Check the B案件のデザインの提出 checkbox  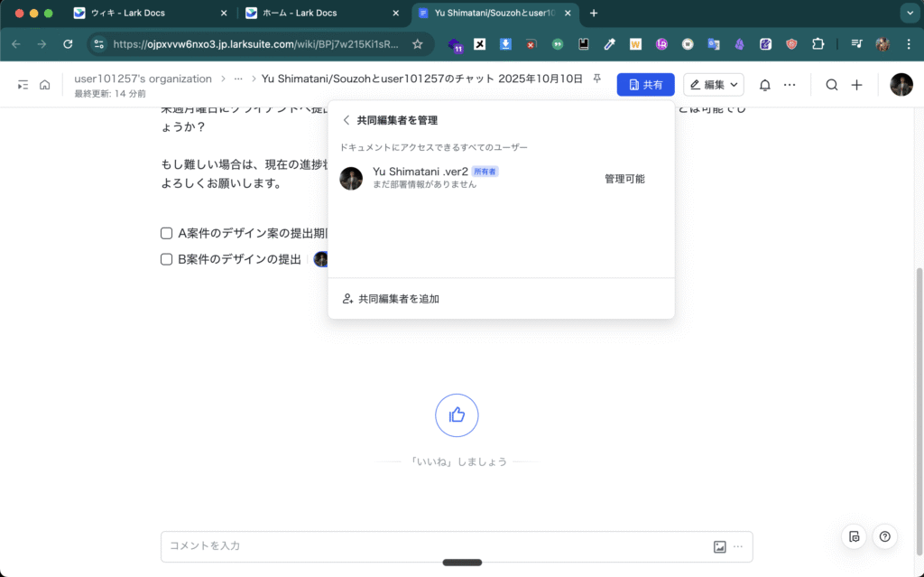pyautogui.click(x=166, y=259)
